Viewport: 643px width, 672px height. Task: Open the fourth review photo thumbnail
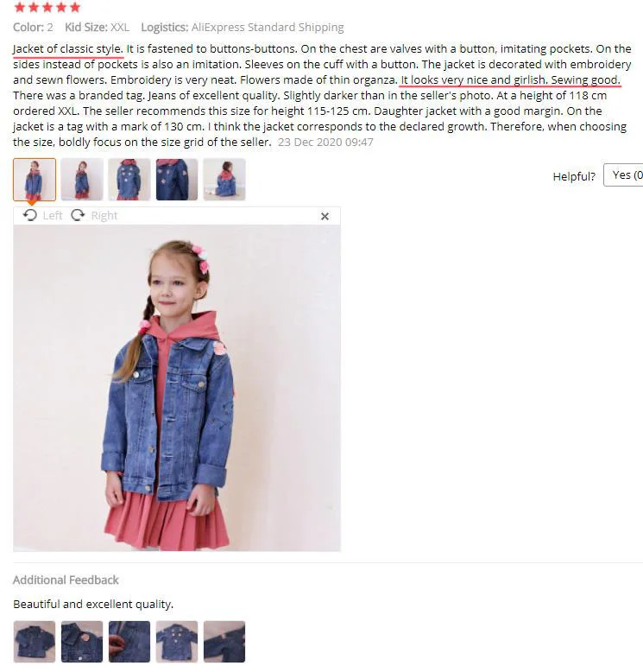[177, 179]
